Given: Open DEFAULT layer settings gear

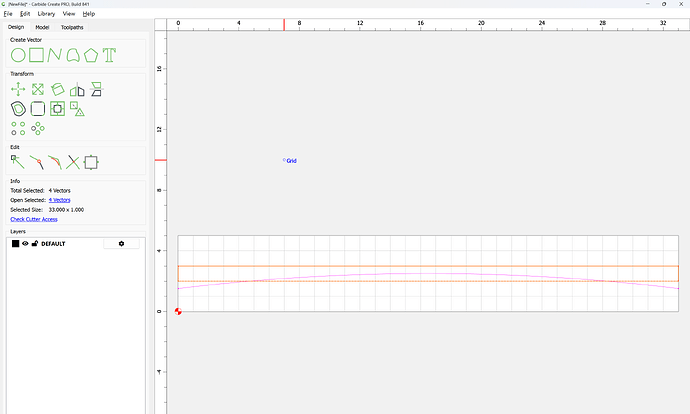Looking at the screenshot, I should (x=121, y=244).
